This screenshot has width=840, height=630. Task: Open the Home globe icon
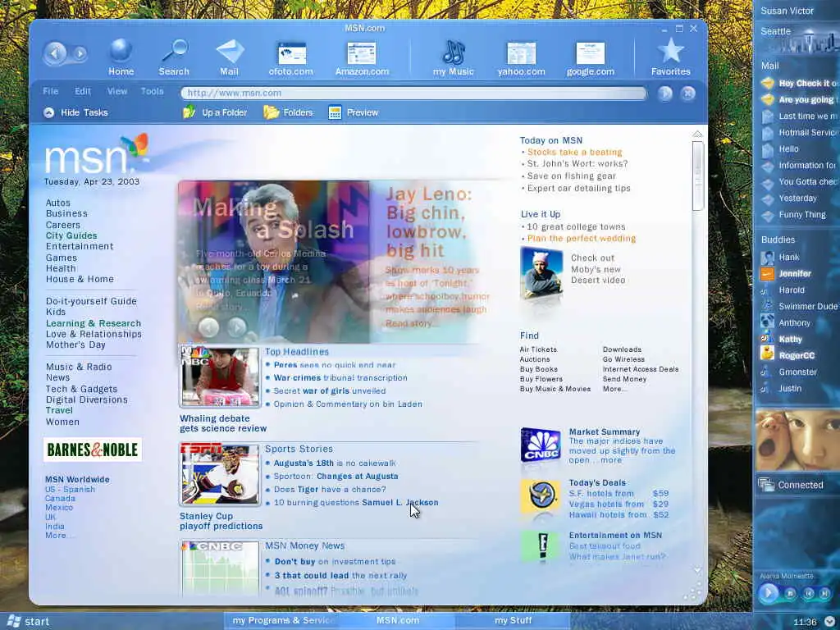121,51
